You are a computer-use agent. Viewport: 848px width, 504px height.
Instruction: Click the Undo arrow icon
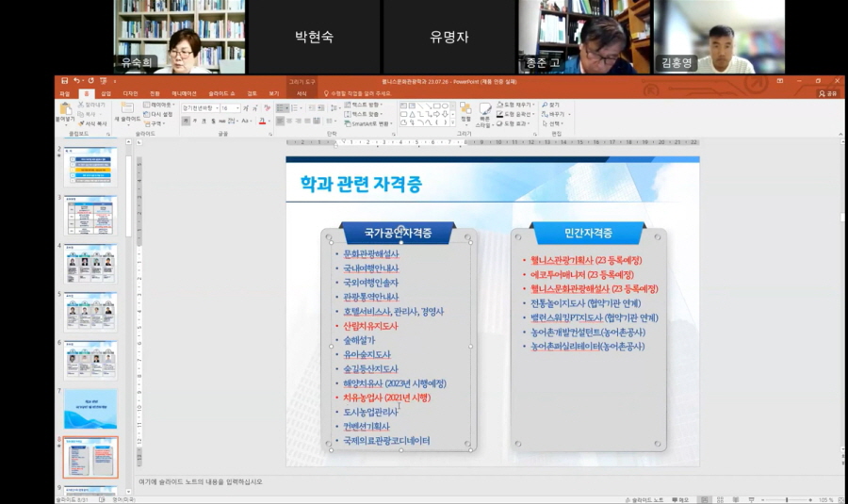77,81
